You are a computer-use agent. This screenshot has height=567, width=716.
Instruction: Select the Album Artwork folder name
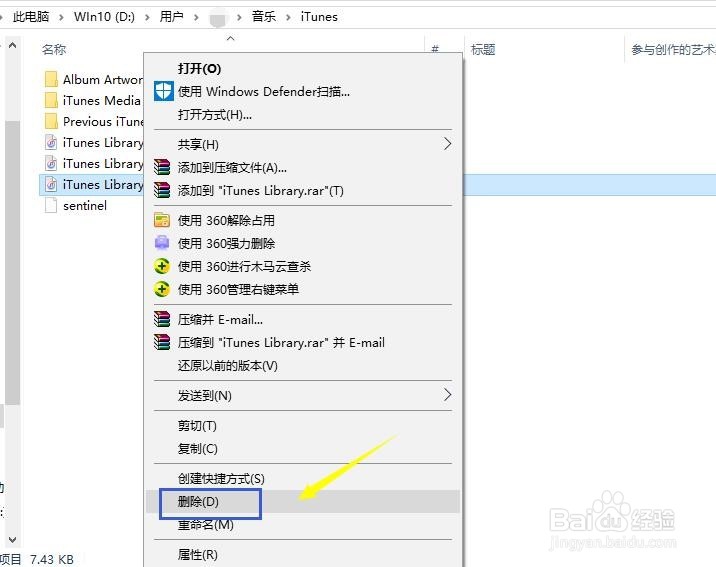(102, 79)
